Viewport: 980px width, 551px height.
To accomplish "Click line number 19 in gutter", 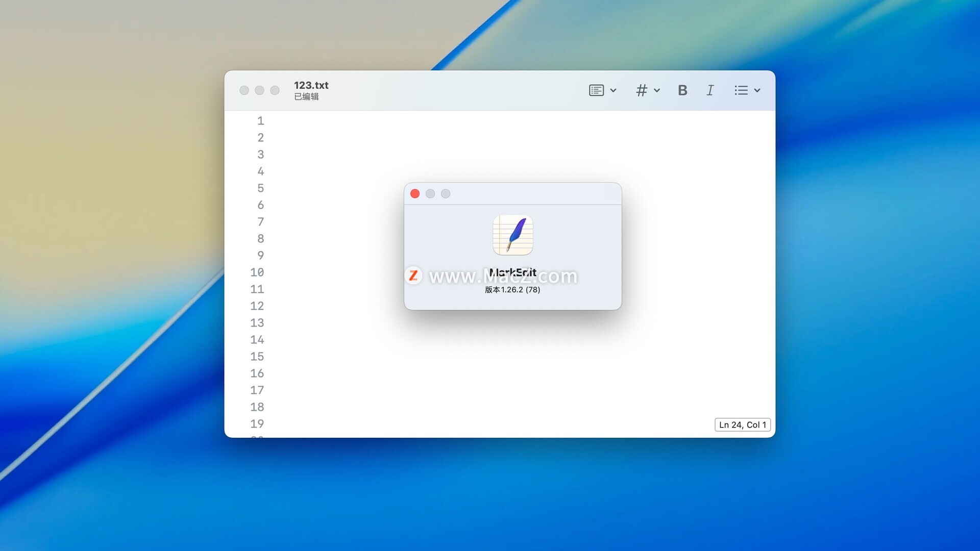I will click(x=257, y=424).
